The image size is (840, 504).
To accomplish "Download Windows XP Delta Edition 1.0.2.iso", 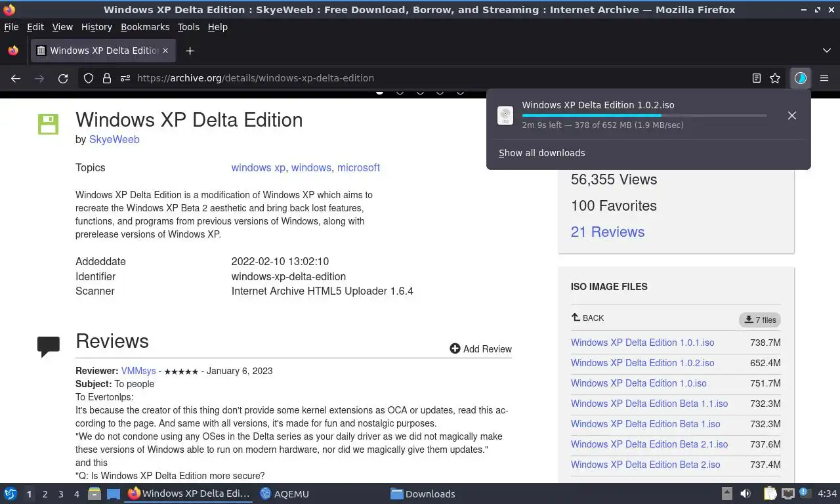I will [642, 363].
